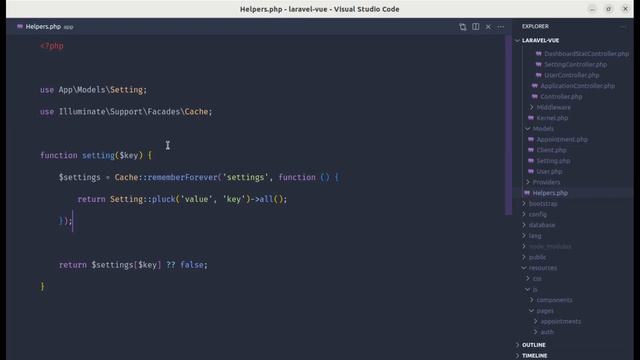Expand the appointments folder
Viewport: 640px width, 360px height.
(560, 321)
